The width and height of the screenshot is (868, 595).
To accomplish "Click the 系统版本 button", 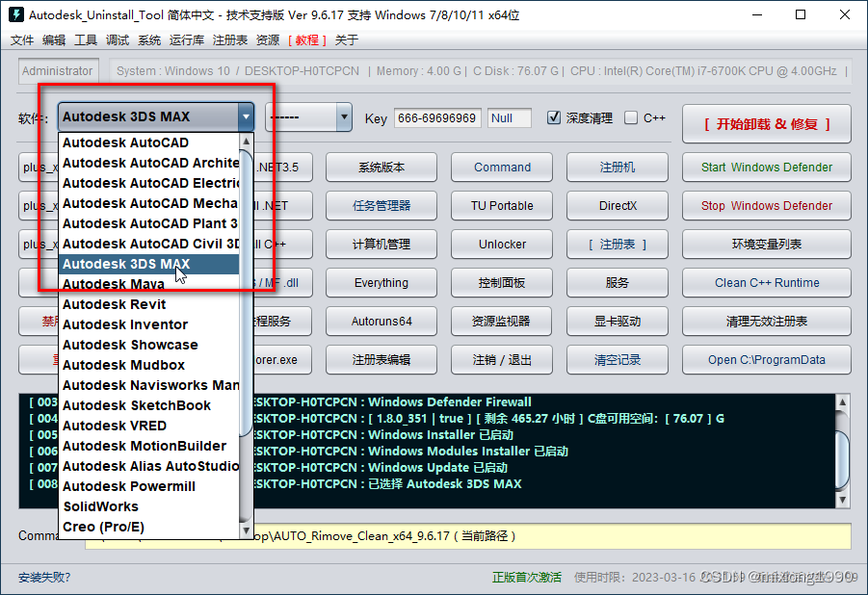I will tap(381, 168).
